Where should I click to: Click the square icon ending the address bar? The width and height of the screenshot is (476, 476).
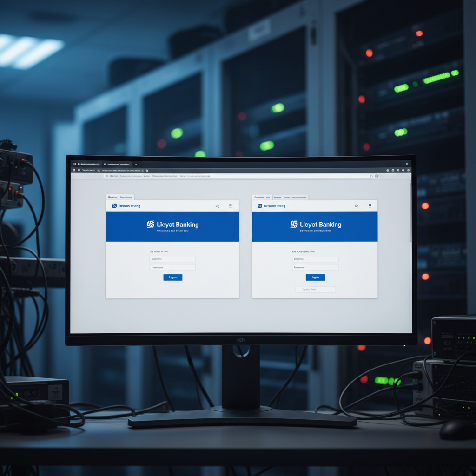pos(377,176)
